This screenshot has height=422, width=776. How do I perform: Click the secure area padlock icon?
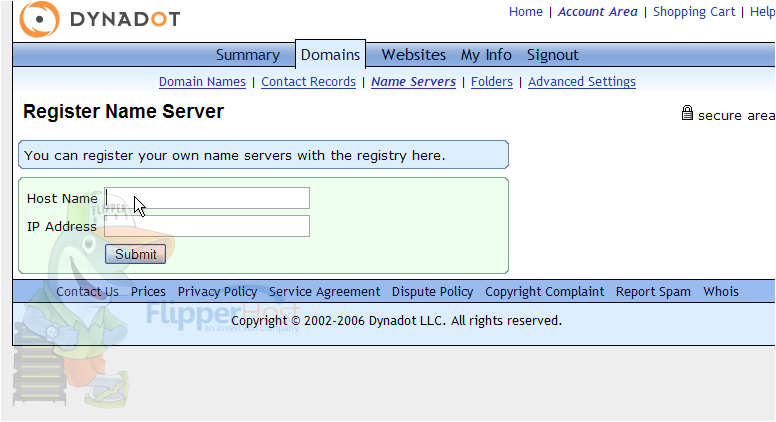(687, 113)
